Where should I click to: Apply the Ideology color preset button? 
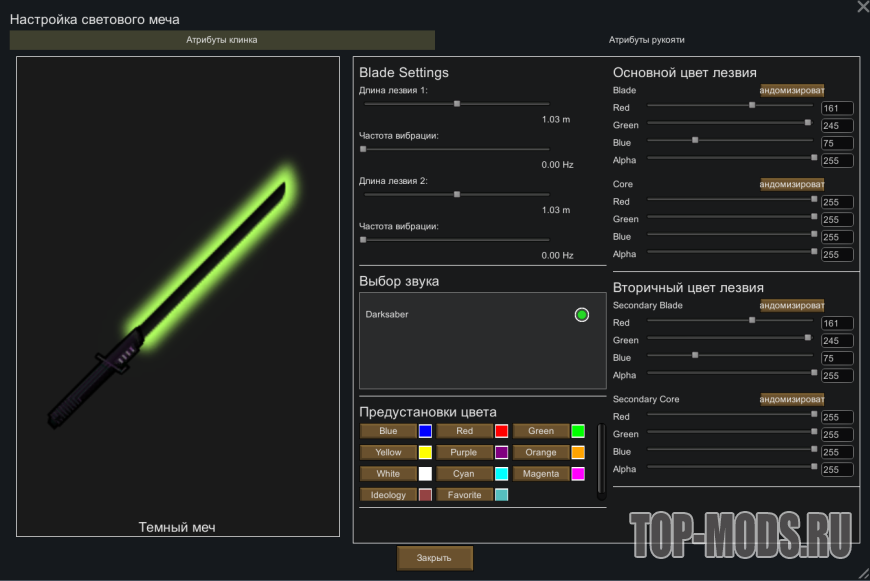[388, 495]
